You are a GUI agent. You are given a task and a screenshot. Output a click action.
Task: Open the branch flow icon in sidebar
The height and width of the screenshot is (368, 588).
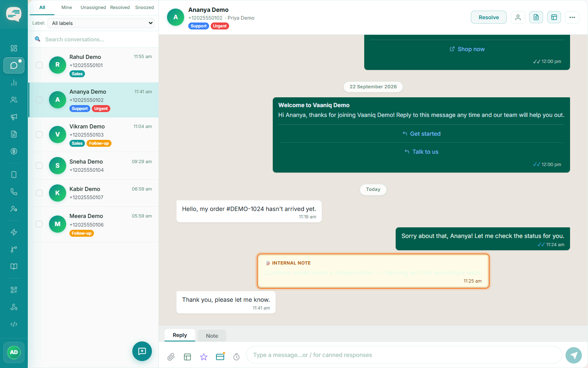[14, 249]
